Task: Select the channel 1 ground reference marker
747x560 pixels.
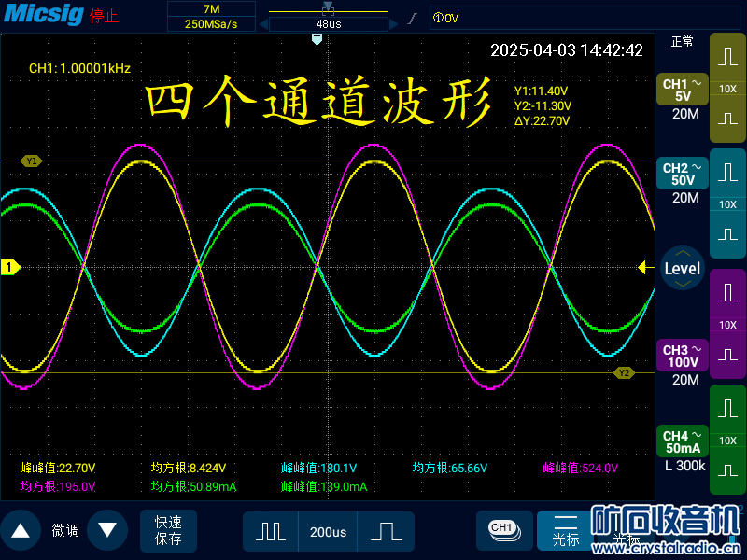Action: (9, 267)
